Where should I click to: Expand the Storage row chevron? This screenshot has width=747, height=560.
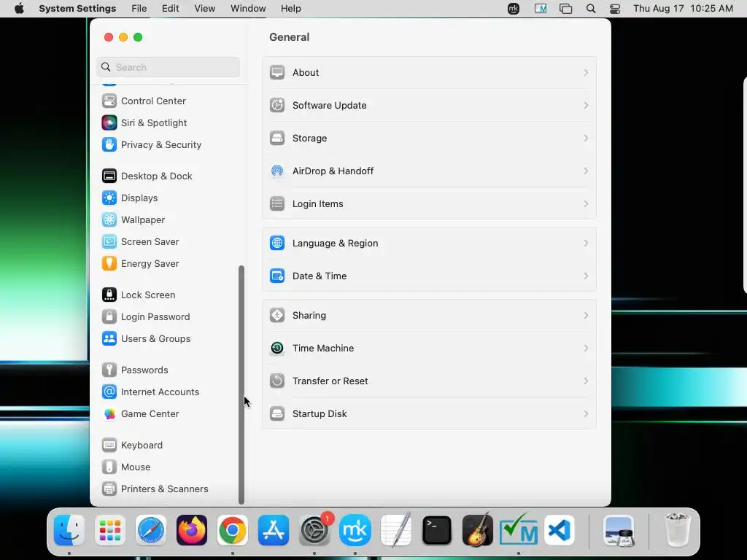586,138
